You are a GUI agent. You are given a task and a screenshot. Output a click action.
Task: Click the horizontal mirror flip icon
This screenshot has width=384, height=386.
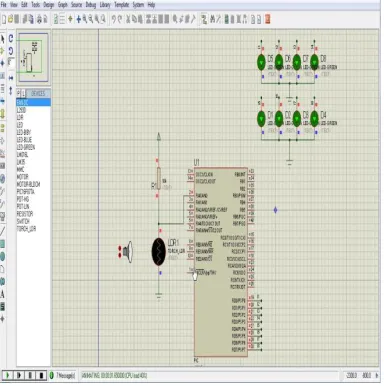[x=11, y=78]
